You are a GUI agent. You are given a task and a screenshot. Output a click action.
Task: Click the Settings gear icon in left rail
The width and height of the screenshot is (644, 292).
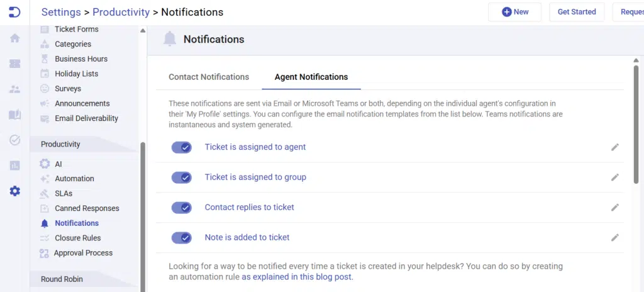[x=14, y=191]
